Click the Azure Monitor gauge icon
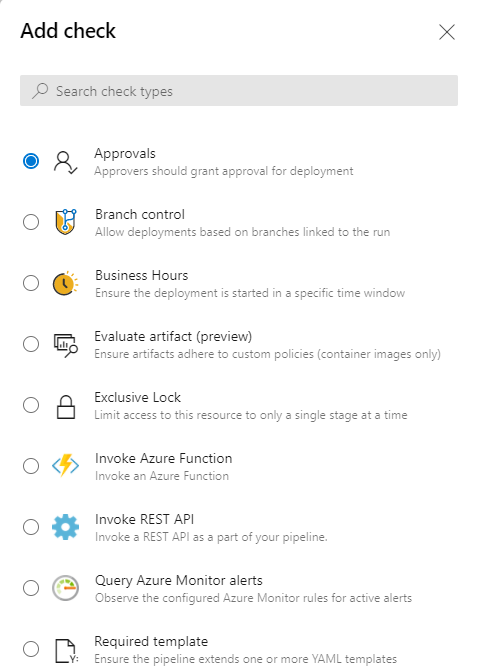 [65, 588]
